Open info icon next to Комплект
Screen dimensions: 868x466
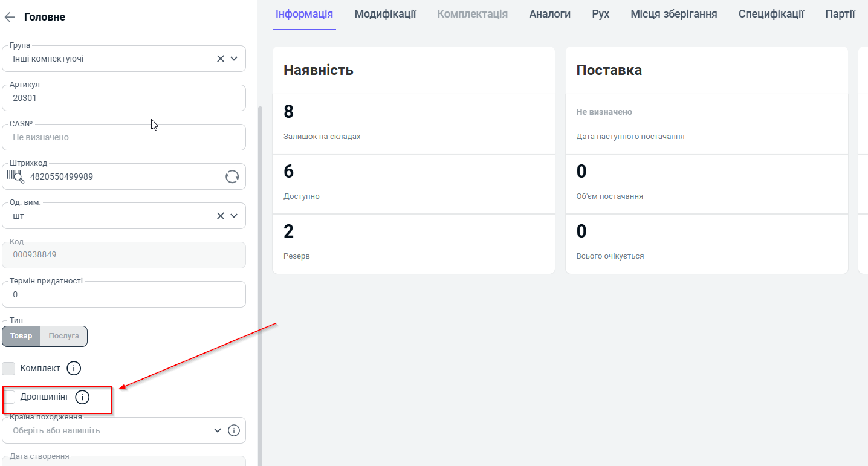pyautogui.click(x=74, y=368)
